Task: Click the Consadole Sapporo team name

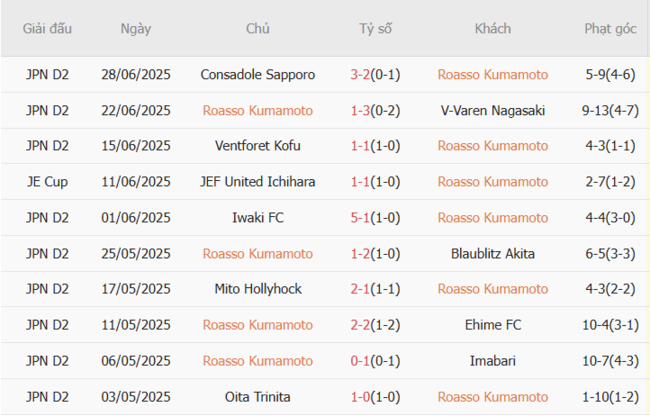Action: tap(257, 74)
